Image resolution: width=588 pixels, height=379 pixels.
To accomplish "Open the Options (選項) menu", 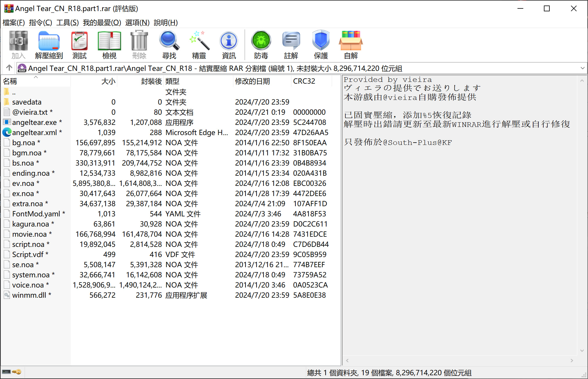I will [137, 22].
